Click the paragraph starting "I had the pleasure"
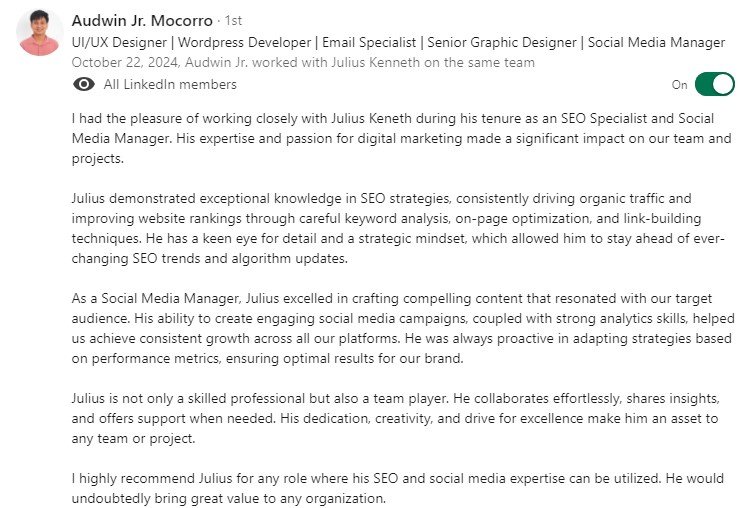This screenshot has width=744, height=508. (x=400, y=138)
